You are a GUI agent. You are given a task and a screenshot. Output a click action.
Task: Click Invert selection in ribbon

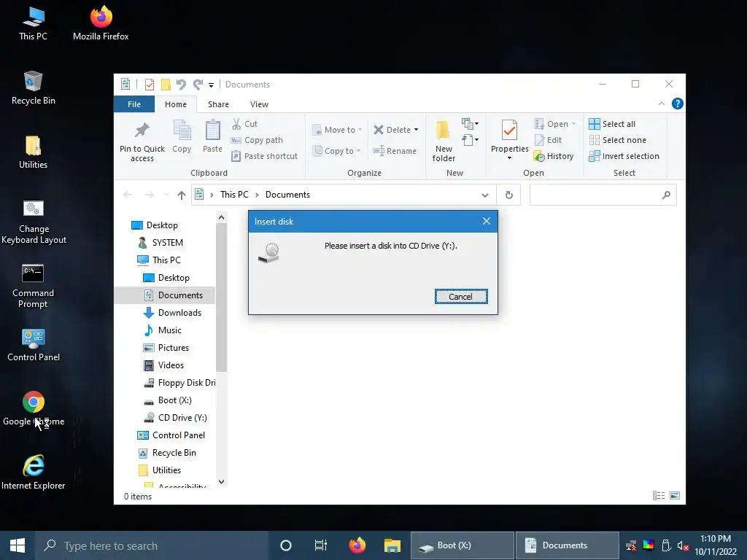tap(624, 156)
